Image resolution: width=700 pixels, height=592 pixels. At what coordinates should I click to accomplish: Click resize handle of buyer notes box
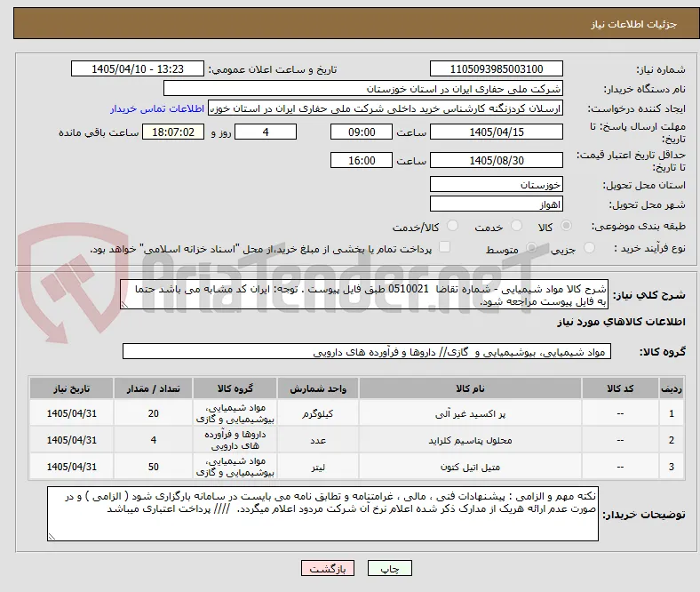[x=52, y=536]
